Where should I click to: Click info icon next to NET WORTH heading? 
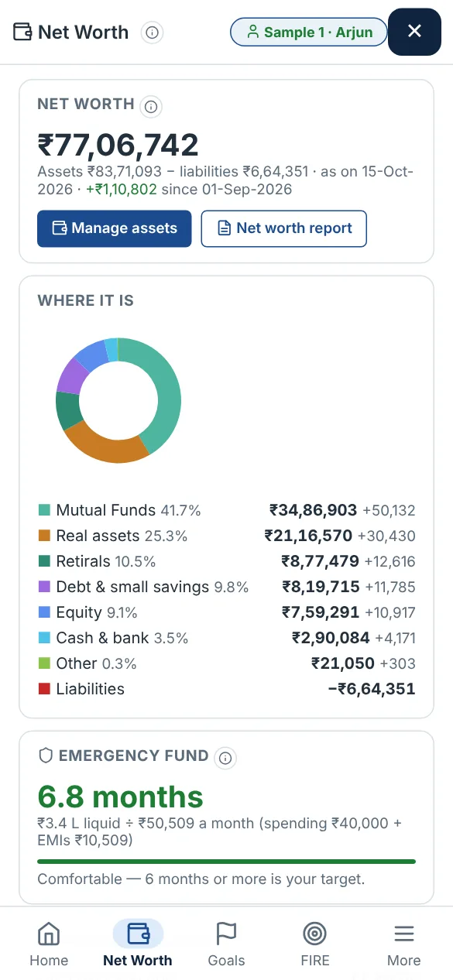[x=152, y=107]
